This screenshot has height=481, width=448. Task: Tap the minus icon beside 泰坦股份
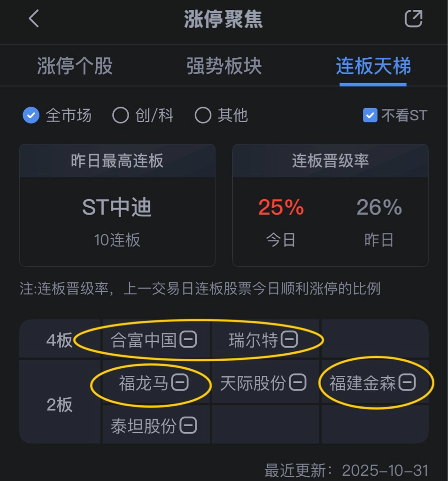(188, 425)
